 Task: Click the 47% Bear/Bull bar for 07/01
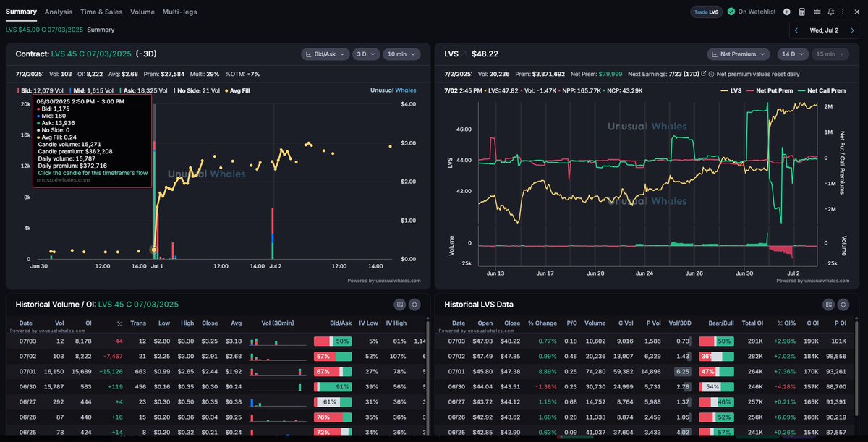(x=716, y=372)
